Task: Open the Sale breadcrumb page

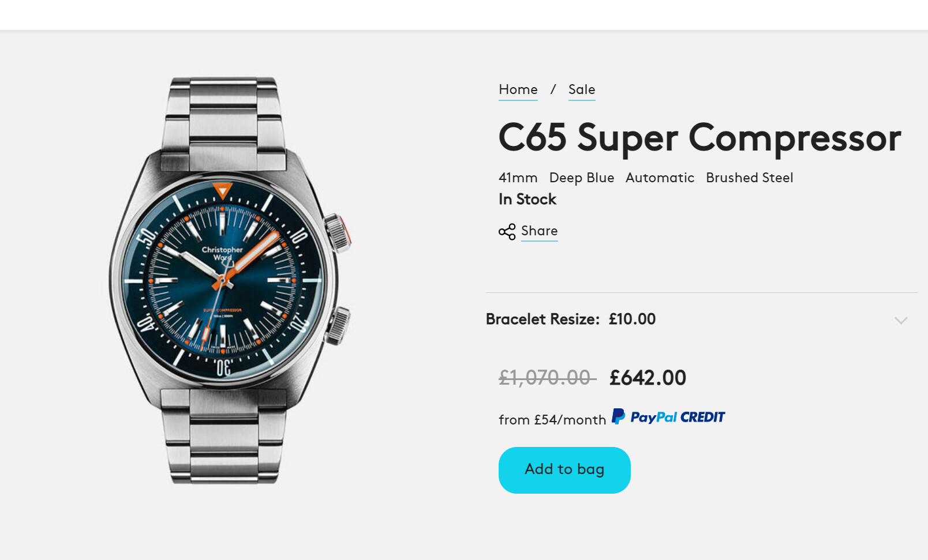Action: point(581,89)
